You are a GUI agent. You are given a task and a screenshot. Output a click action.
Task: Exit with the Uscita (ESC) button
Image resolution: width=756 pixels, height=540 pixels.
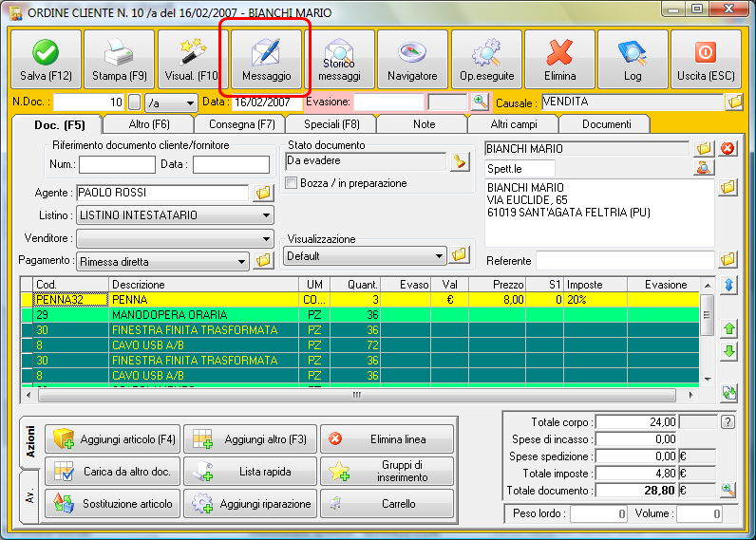706,59
